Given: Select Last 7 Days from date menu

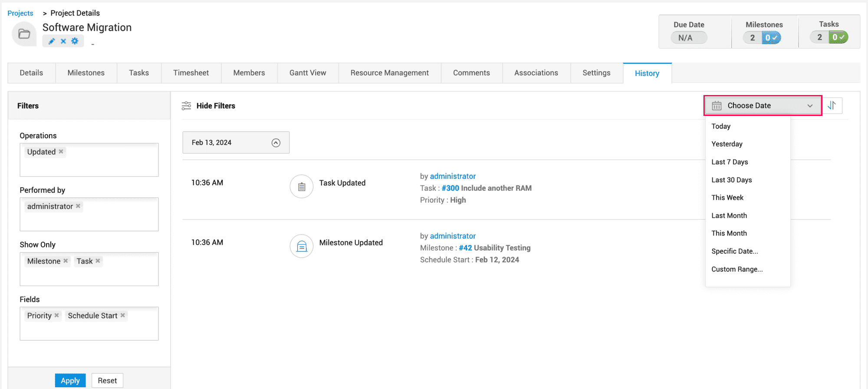Looking at the screenshot, I should [730, 162].
